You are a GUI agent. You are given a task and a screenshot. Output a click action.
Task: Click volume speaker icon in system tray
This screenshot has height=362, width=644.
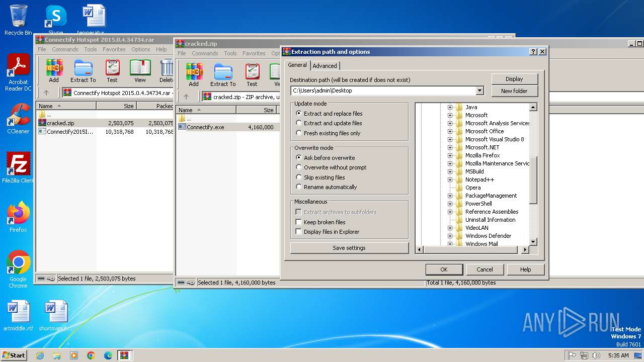[596, 355]
